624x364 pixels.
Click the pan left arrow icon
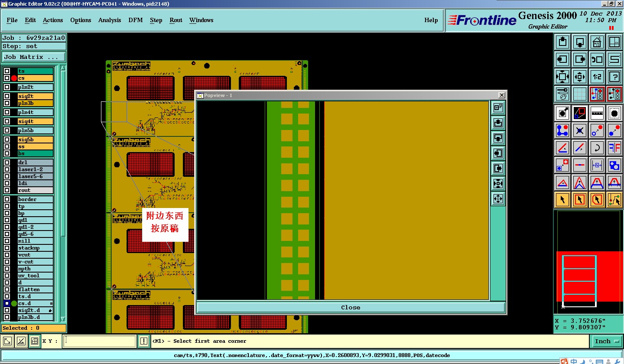pyautogui.click(x=562, y=59)
